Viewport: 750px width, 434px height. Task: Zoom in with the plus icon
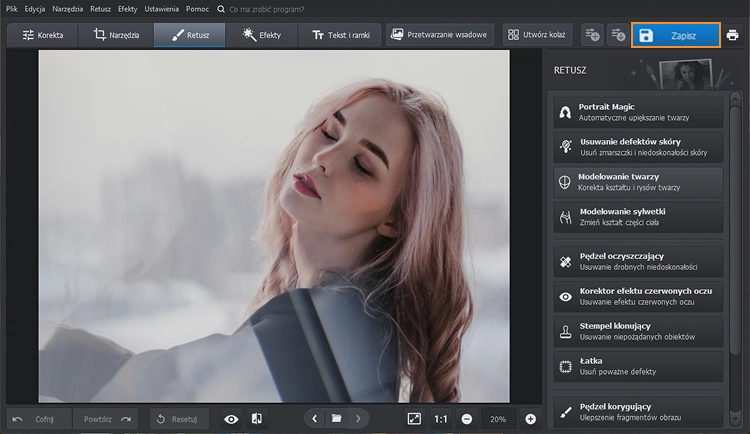530,418
